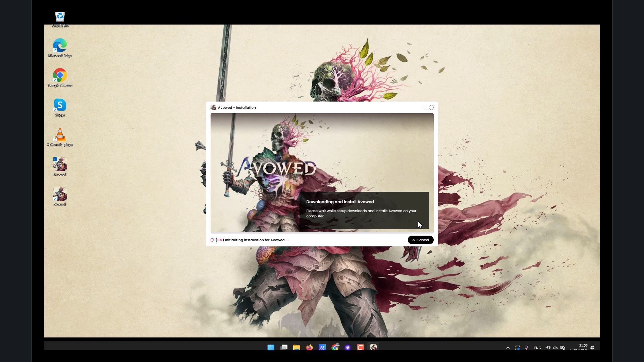644x362 pixels.
Task: Click the muted volume tray icon
Action: point(555,348)
